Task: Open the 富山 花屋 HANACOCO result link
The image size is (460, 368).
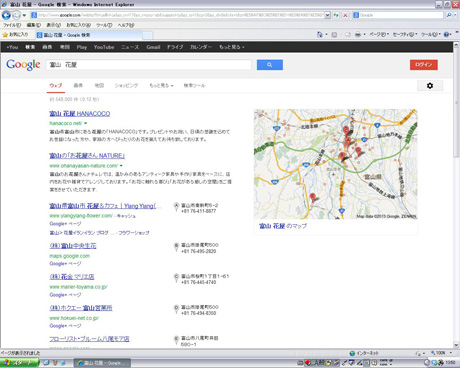Action: [80, 113]
